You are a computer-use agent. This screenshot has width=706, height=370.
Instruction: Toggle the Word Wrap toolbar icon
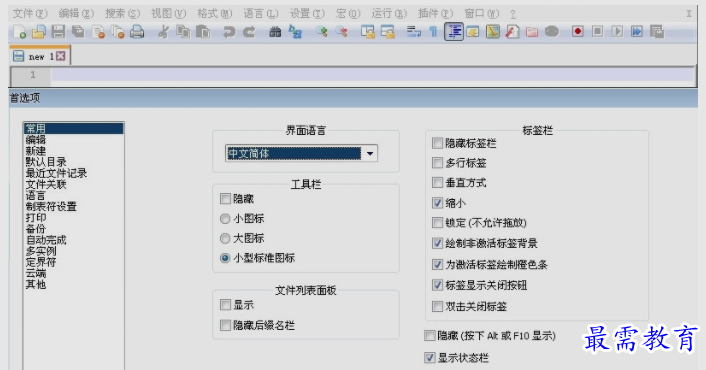coord(413,32)
